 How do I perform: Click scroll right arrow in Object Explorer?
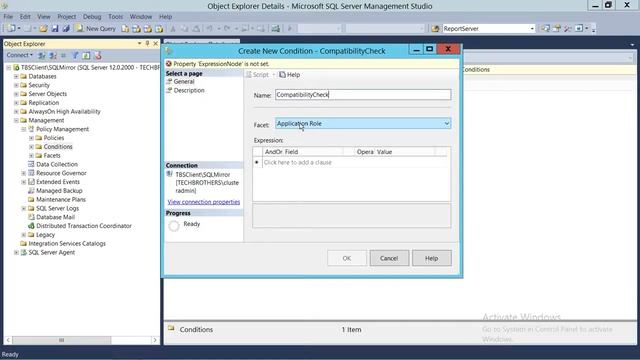pyautogui.click(x=155, y=340)
